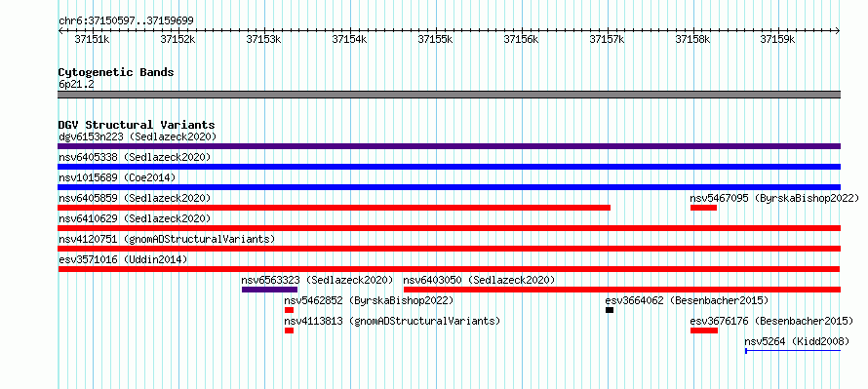Open the nsv1015689 (Coe2014) label

117,177
